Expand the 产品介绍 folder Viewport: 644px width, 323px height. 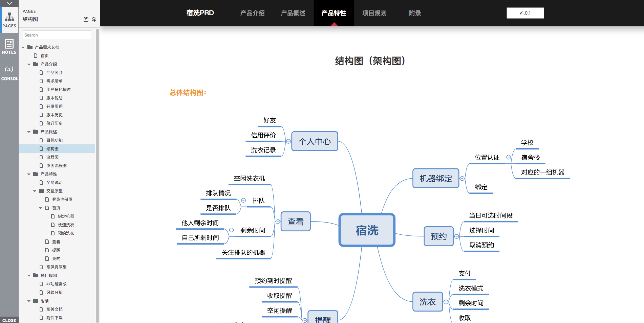33,64
